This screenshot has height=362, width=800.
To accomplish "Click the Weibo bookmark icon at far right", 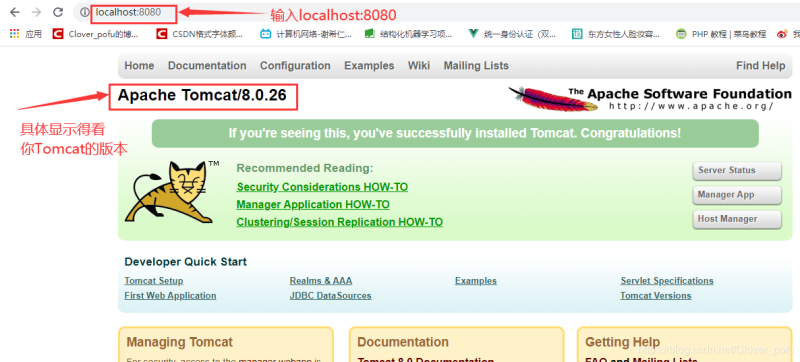I will point(782,34).
